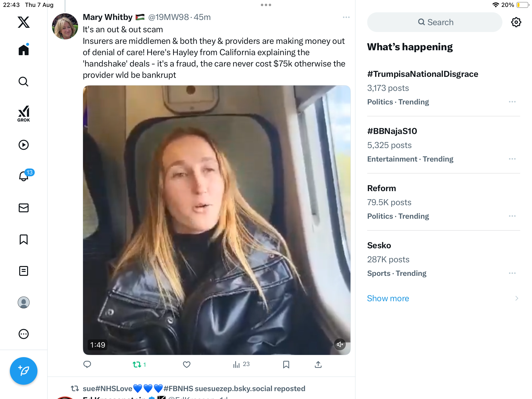The width and height of the screenshot is (532, 399).
Task: Open direct messages envelope icon
Action: (x=24, y=208)
